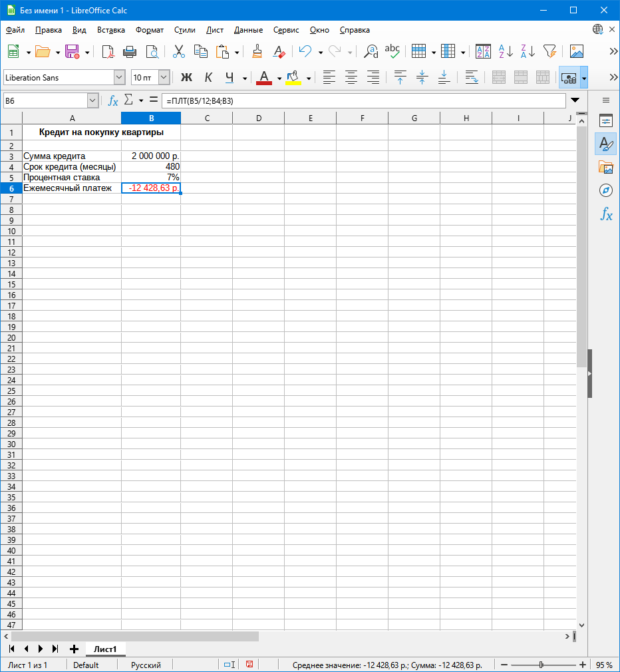The height and width of the screenshot is (672, 620).
Task: Open the Формат menu
Action: 150,30
